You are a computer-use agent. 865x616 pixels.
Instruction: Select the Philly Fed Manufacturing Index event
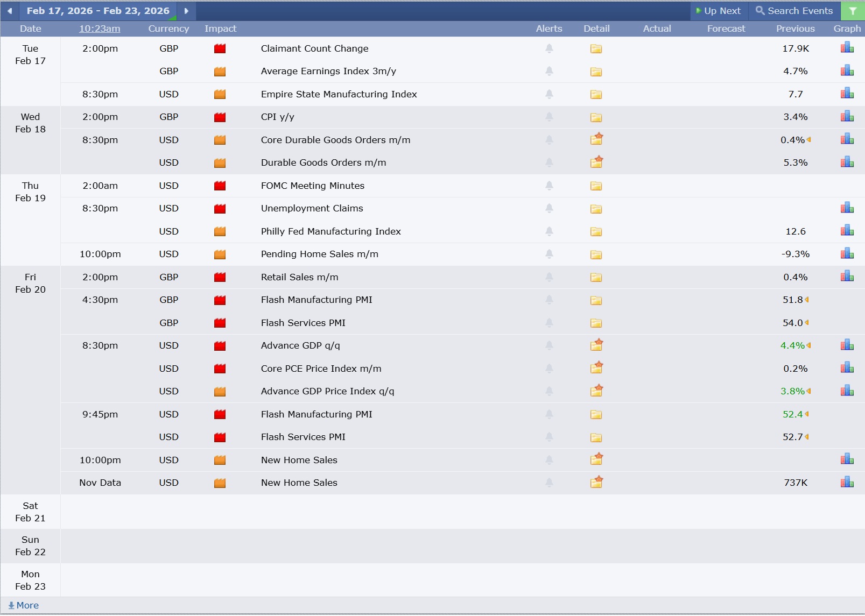[330, 231]
